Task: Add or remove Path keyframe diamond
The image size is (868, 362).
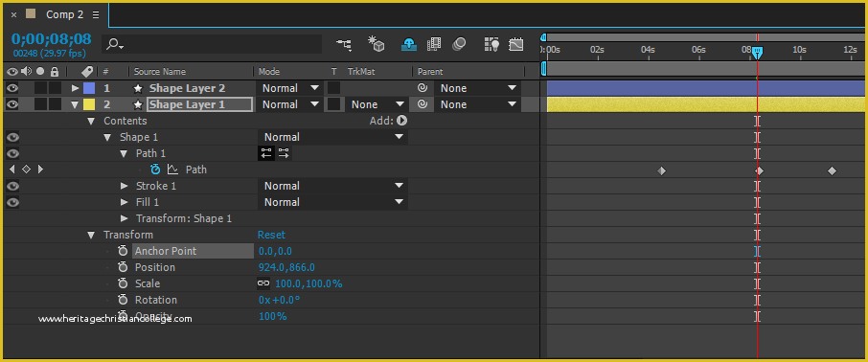Action: click(26, 170)
